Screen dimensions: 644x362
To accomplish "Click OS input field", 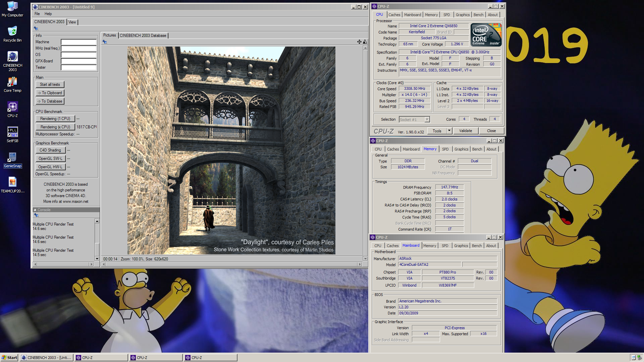I will click(79, 55).
